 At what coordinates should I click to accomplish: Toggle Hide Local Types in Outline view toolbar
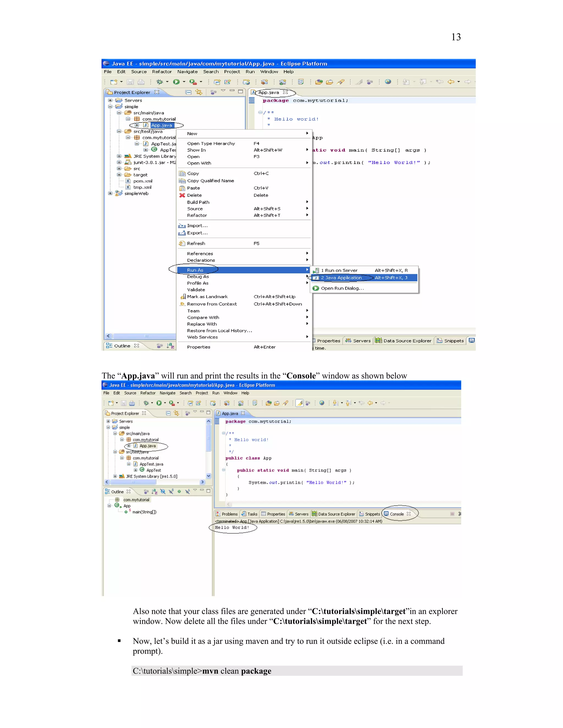click(x=187, y=492)
